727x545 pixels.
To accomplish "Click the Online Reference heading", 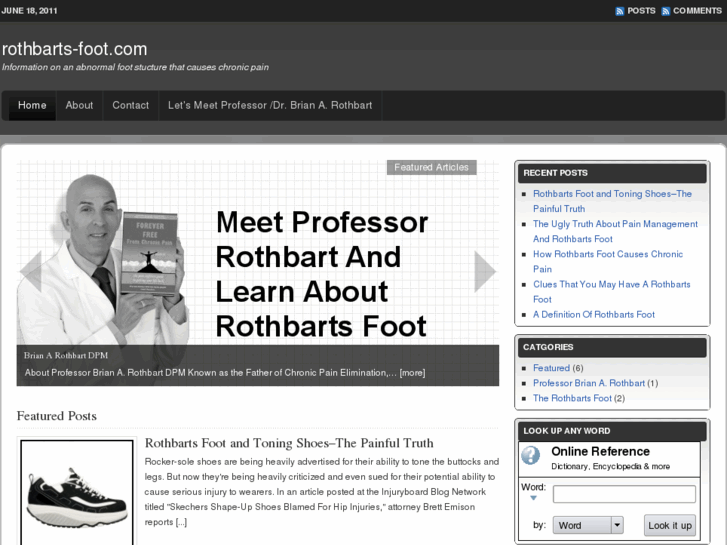I will tap(600, 451).
